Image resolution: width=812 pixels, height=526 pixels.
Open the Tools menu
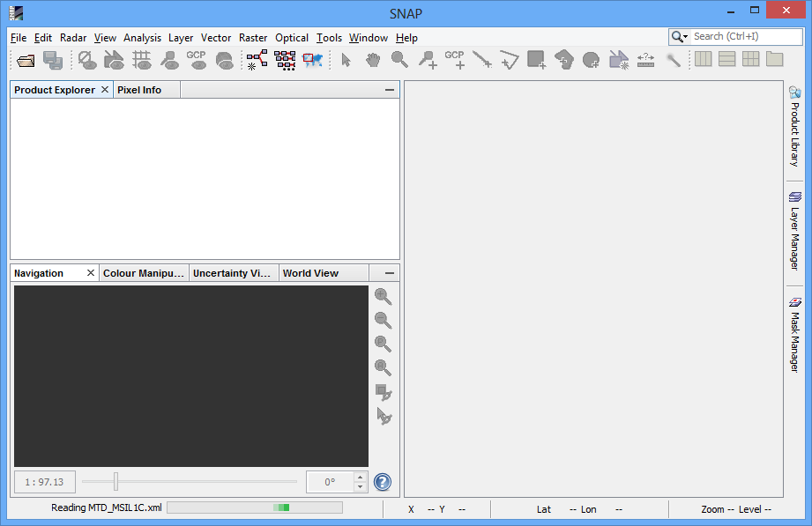tap(330, 38)
